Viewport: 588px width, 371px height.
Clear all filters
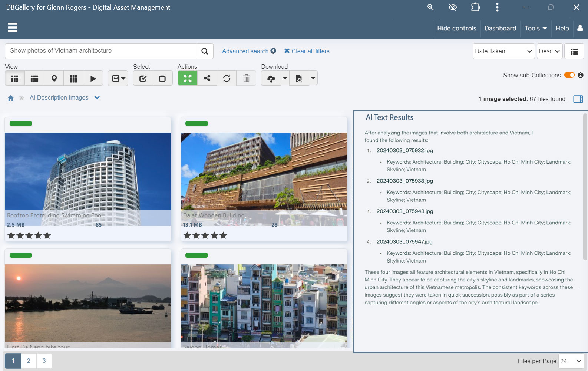click(307, 51)
